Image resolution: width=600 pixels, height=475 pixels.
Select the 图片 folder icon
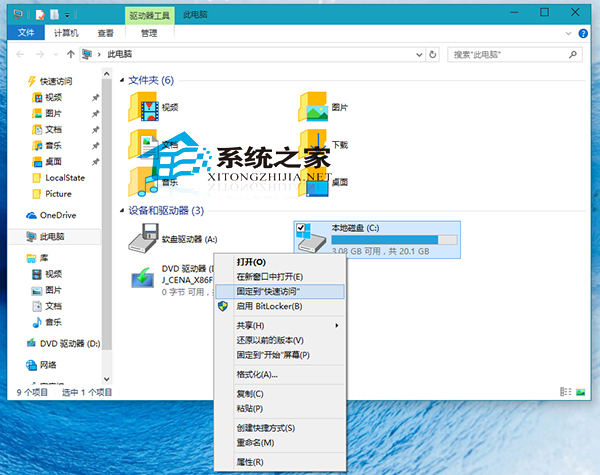point(314,107)
